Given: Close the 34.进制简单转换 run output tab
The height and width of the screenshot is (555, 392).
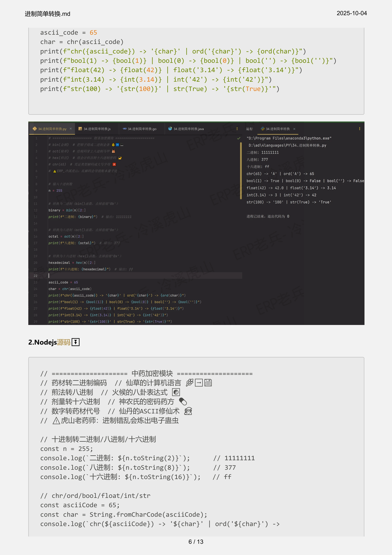Looking at the screenshot, I should [x=294, y=129].
